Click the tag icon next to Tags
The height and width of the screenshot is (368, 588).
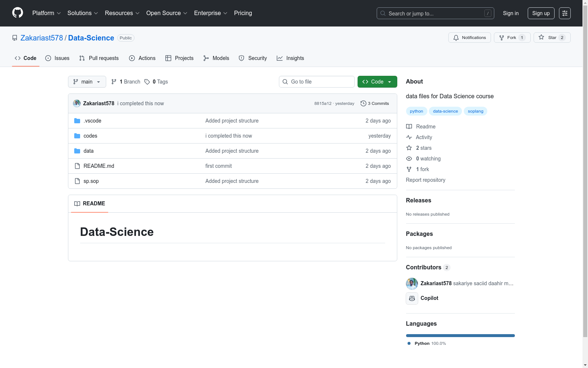tap(147, 82)
